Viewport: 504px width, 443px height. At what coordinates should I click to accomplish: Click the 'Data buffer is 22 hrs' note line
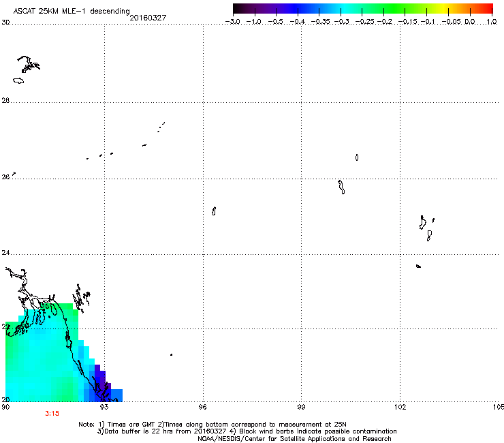pyautogui.click(x=247, y=431)
